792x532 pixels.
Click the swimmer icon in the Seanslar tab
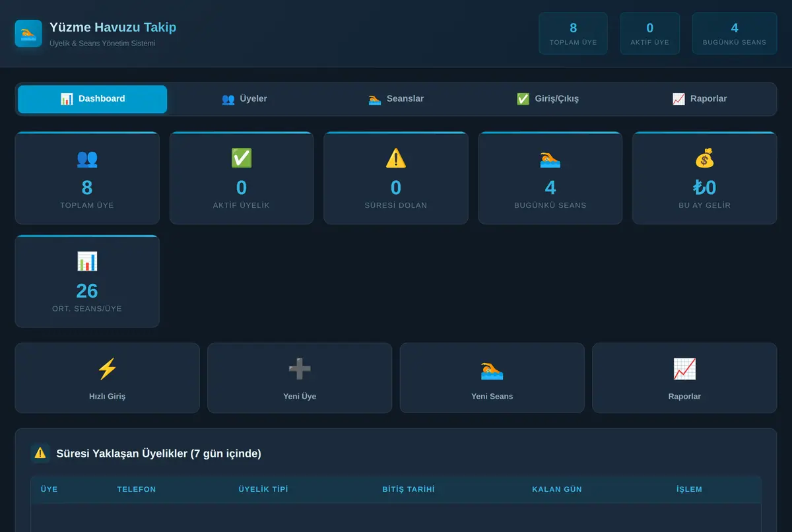(375, 99)
